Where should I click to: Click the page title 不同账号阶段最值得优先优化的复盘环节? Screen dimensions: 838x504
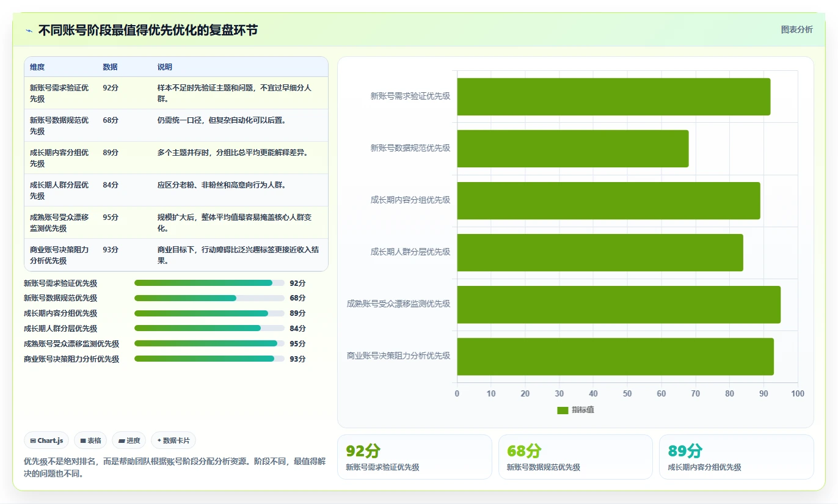click(148, 30)
